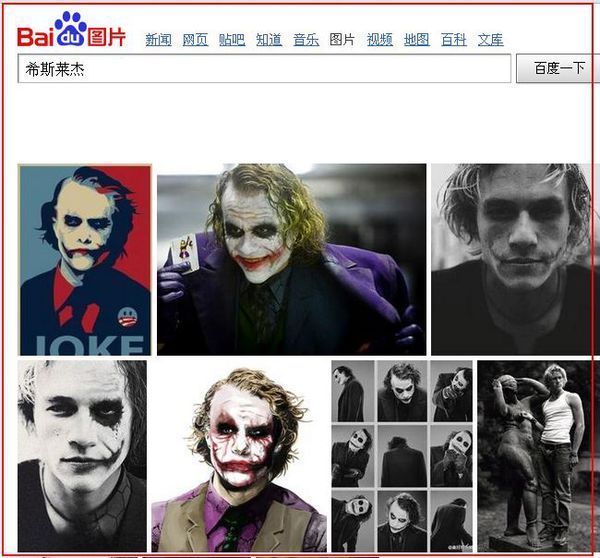Open the black-white half-makeup face thumbnail

click(x=82, y=456)
